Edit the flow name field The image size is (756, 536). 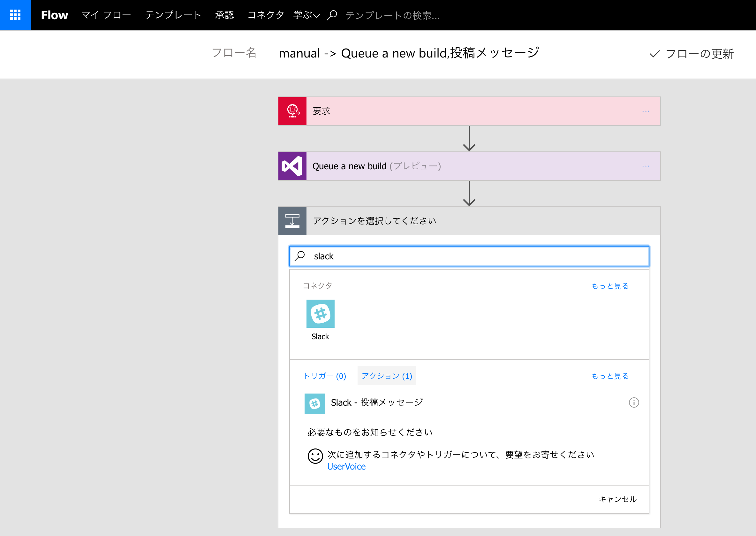point(409,53)
